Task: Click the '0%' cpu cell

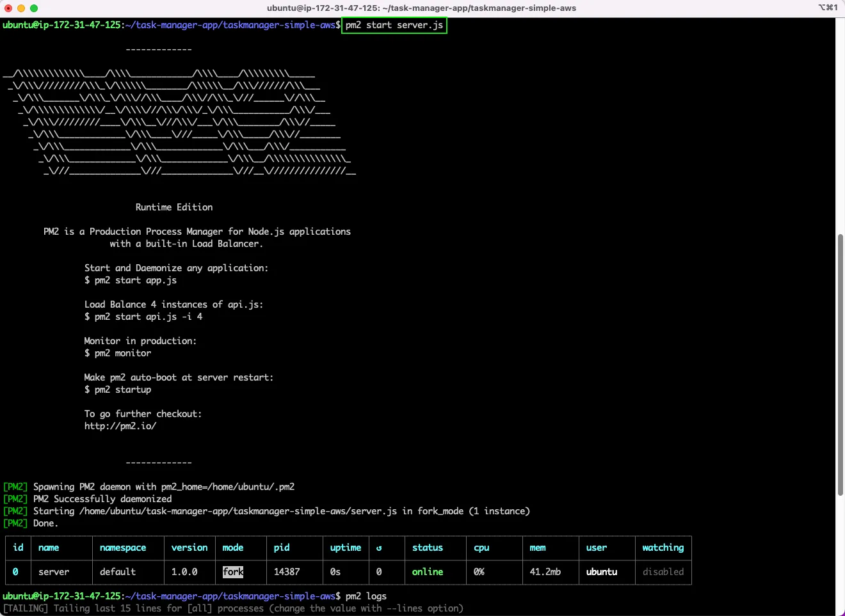Action: pyautogui.click(x=479, y=572)
